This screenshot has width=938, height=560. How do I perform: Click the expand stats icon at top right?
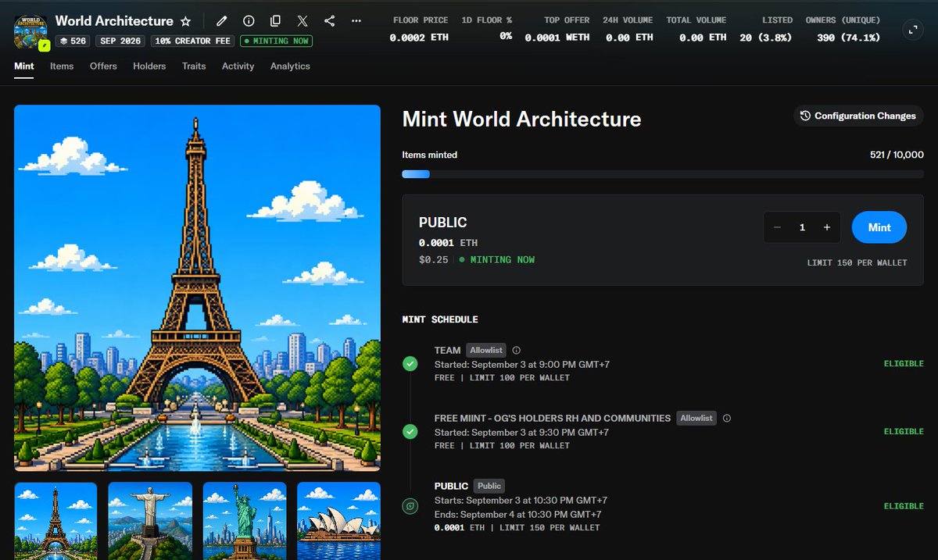pos(911,30)
